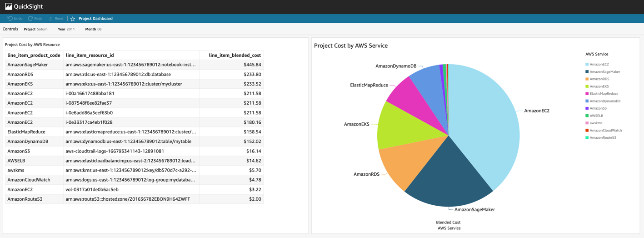Click the AmazonSageMaker legend color swatch

(587, 72)
